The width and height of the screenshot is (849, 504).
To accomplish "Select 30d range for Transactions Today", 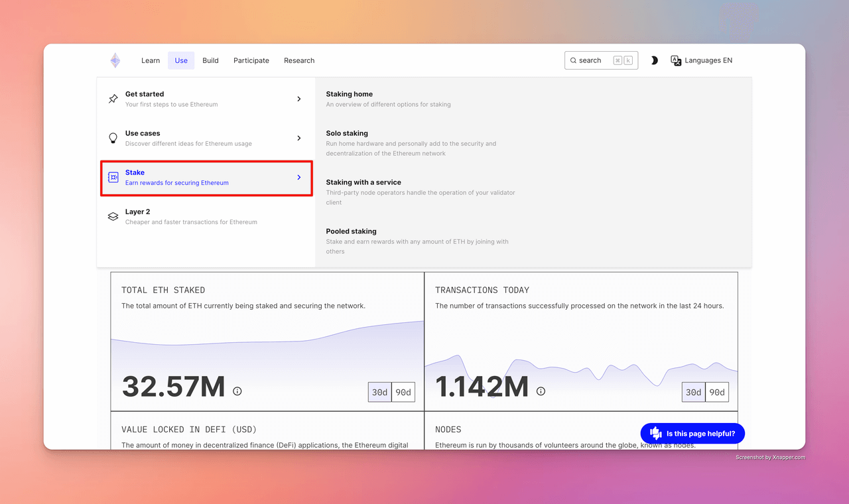I will (693, 392).
